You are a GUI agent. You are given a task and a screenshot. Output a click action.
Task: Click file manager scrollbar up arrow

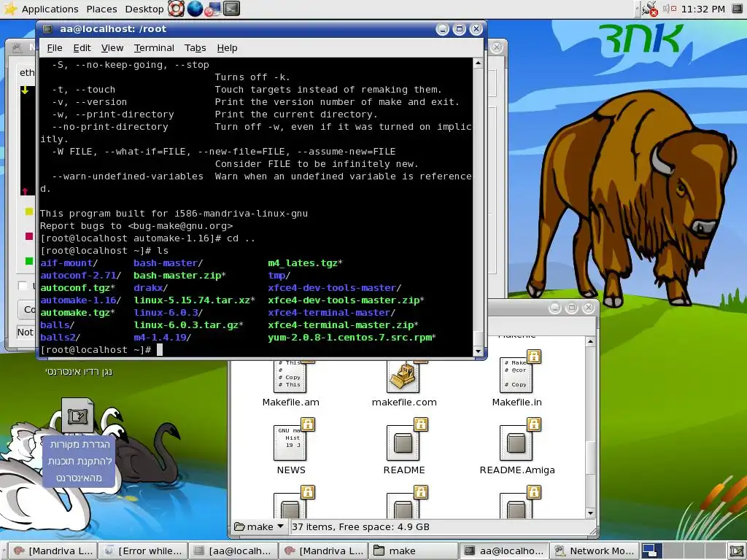point(590,341)
